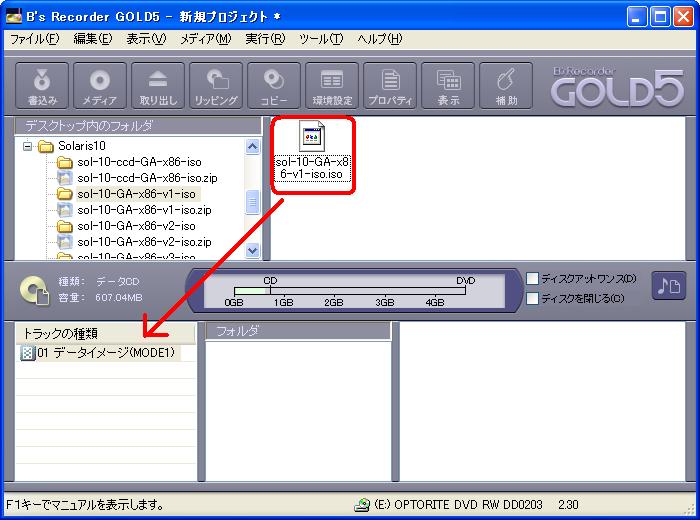Screen dimensions: 700x520
Task: Click the sol-10-GA-x86-v1-iso.zip archive icon
Action: point(65,210)
